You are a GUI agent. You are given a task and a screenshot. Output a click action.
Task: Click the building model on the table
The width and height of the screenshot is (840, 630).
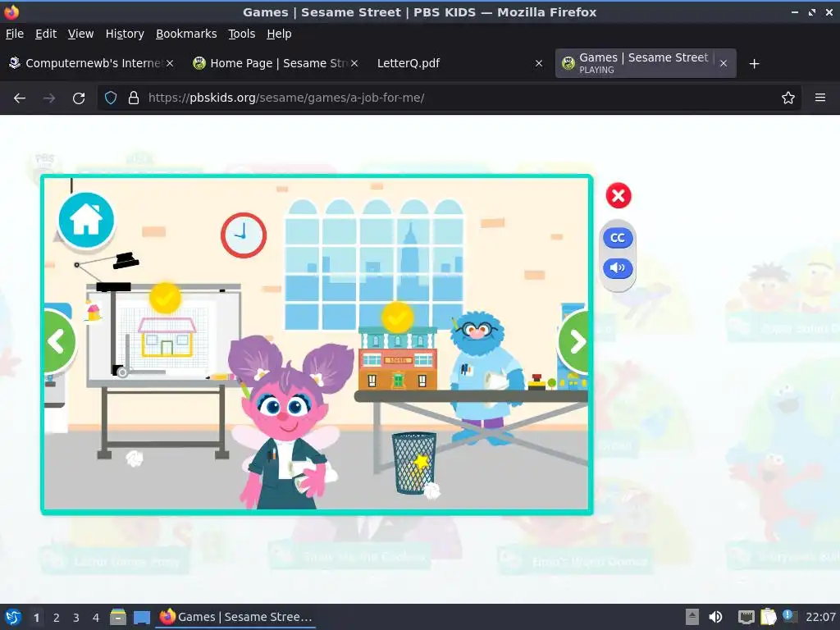(398, 359)
